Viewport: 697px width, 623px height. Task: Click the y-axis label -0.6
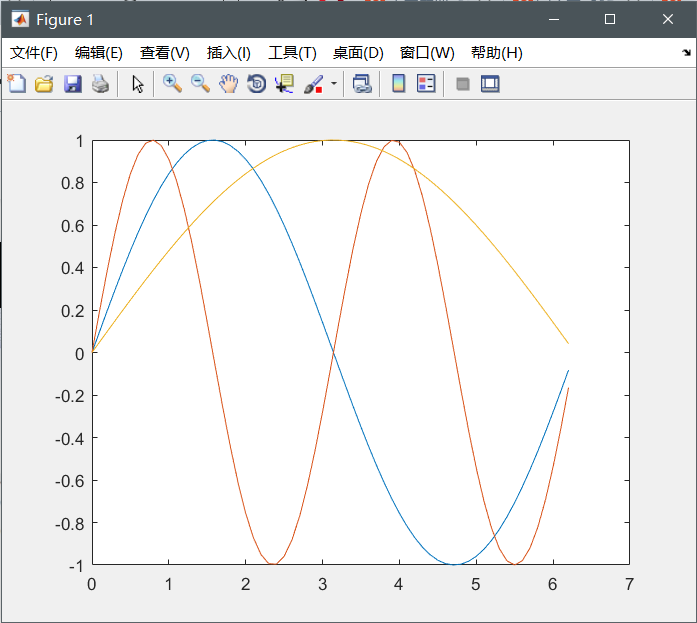[x=69, y=481]
